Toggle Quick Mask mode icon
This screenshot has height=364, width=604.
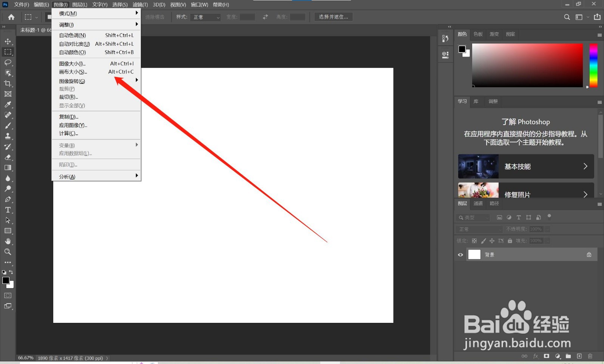point(8,296)
